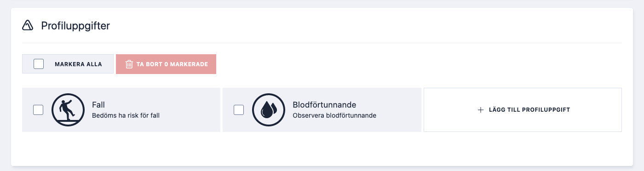Screen dimensions: 644x171
Task: Click the 'Bedöms ha risk för fall' description
Action: 126,115
